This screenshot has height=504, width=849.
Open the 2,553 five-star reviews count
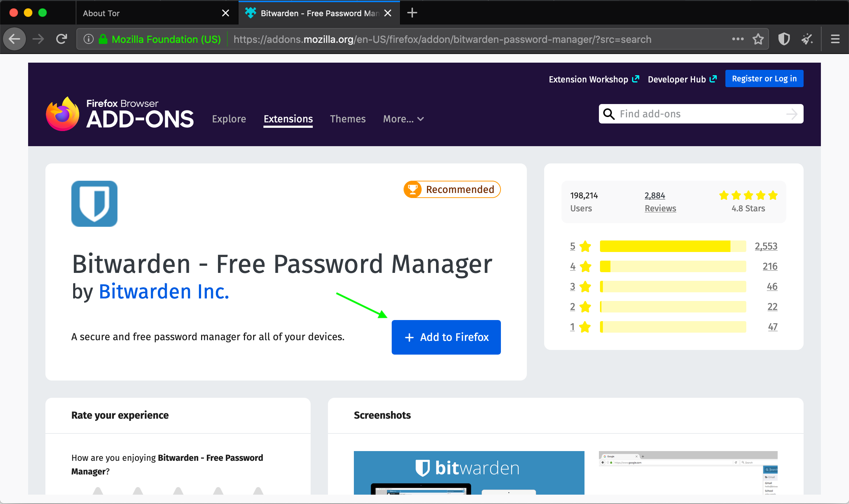(766, 246)
